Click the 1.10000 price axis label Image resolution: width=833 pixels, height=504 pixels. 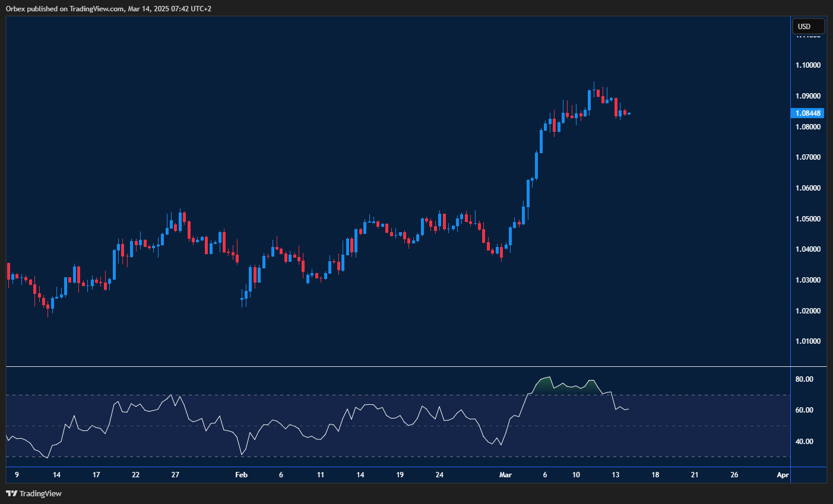(x=807, y=65)
